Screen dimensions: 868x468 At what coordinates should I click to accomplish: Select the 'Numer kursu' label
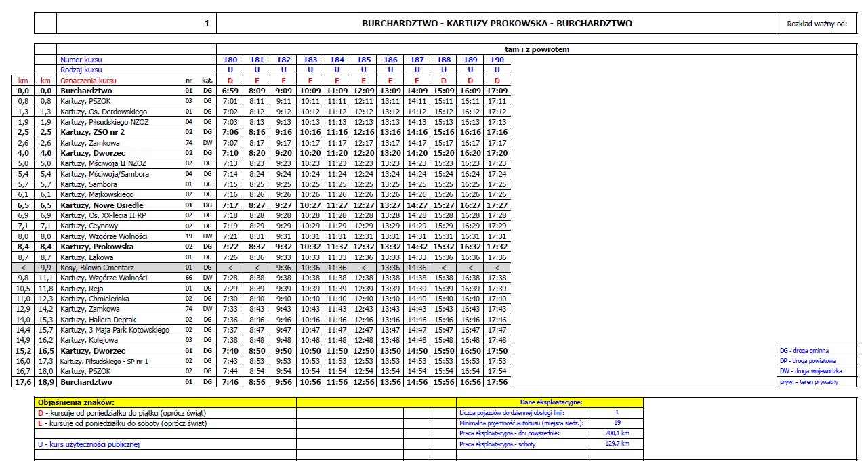pos(81,60)
